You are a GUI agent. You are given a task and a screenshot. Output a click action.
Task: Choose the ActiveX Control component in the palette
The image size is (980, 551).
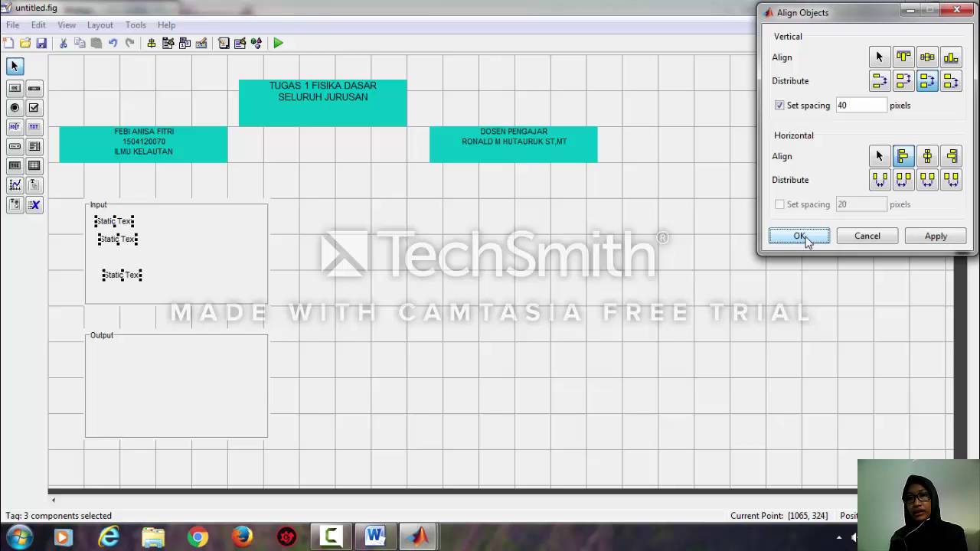click(34, 204)
